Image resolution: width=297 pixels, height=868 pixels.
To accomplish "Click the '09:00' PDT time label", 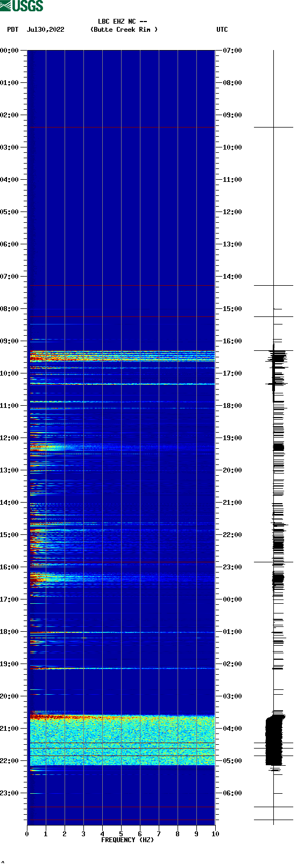I will coord(10,341).
